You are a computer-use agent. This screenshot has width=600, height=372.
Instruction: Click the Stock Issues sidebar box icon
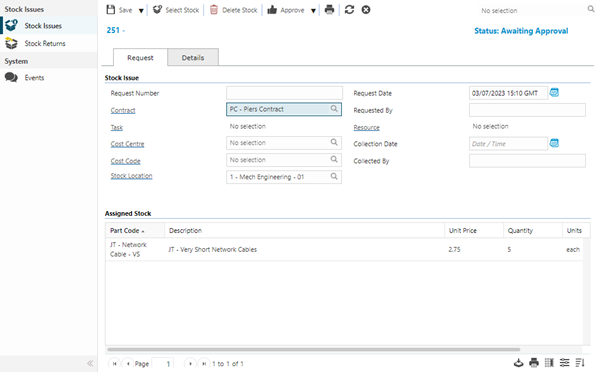click(11, 25)
